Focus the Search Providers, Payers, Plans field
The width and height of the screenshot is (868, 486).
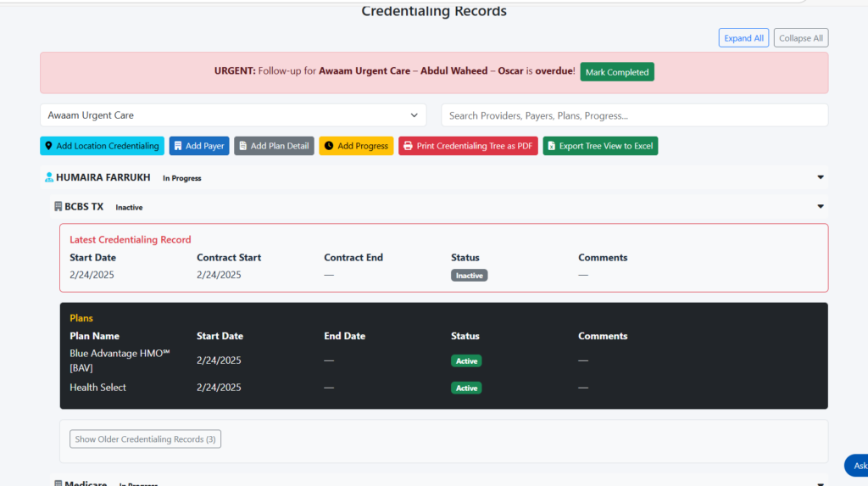pos(634,115)
